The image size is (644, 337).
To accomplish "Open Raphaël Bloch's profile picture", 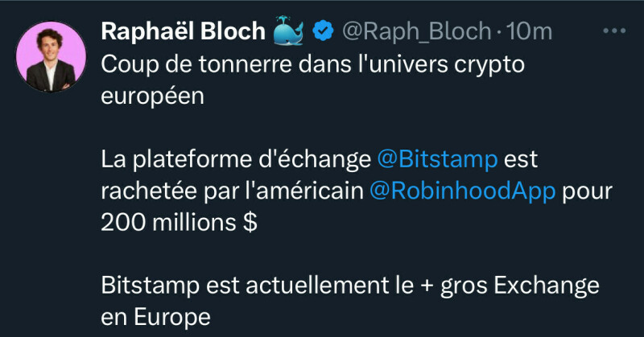I will point(51,56).
